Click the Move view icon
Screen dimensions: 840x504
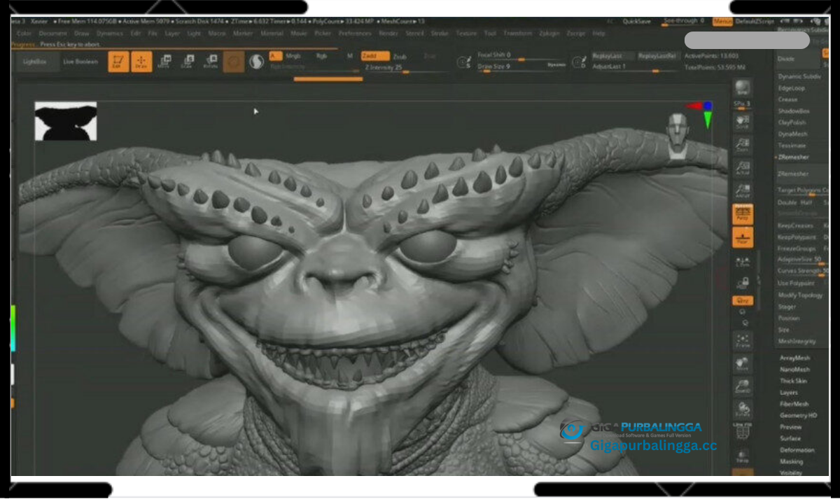click(743, 364)
